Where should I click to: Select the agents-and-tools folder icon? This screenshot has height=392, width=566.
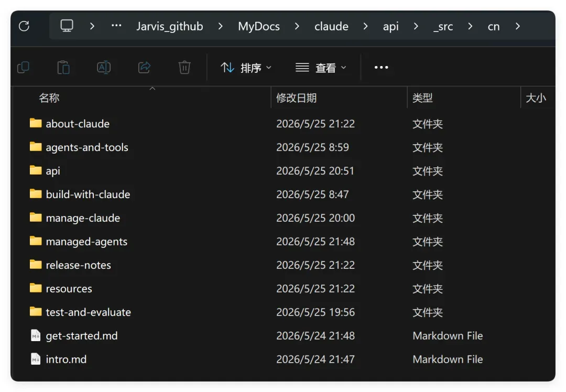tap(36, 147)
